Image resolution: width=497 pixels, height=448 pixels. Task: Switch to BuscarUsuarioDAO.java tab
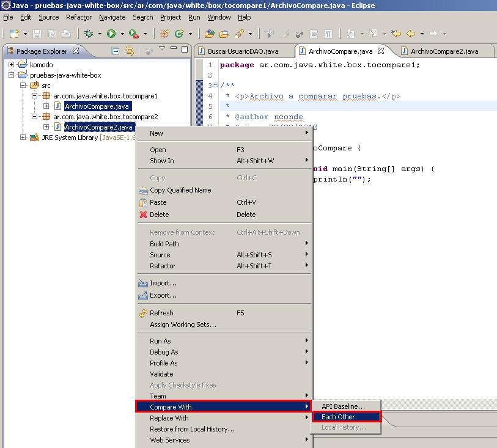pos(243,51)
